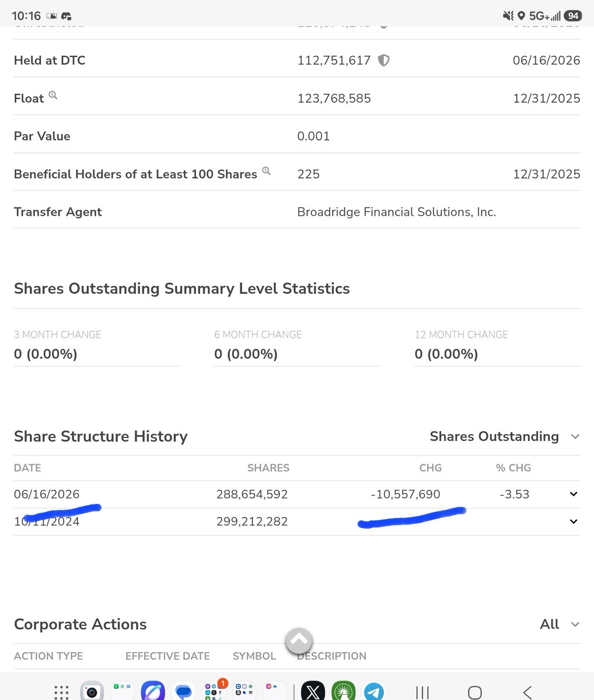594x700 pixels.
Task: Open the Telegram app in the dock
Action: (374, 692)
